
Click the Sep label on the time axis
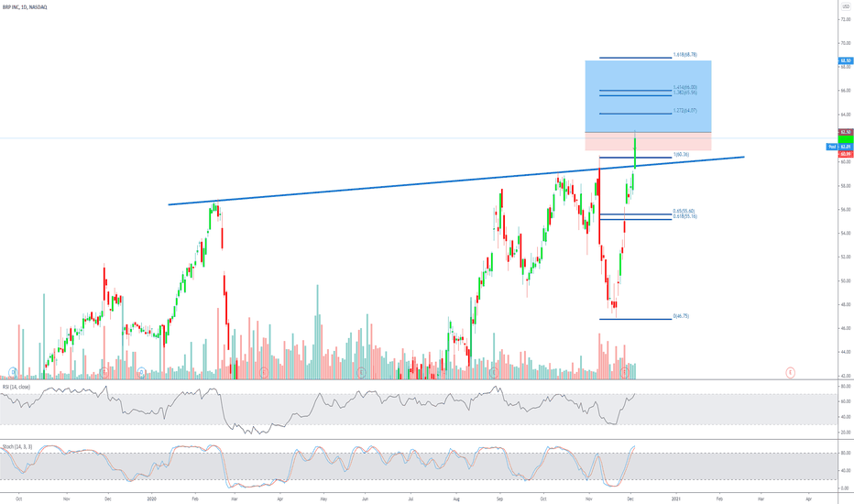pos(499,499)
